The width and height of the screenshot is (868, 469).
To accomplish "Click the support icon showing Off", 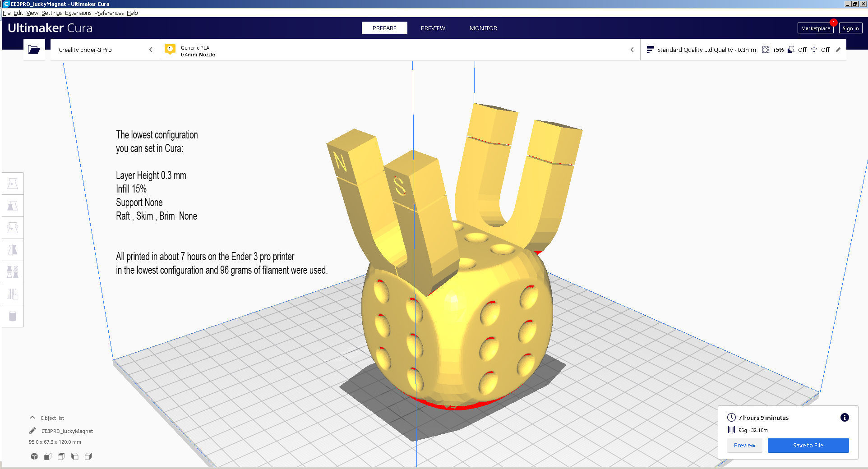I will coord(791,50).
